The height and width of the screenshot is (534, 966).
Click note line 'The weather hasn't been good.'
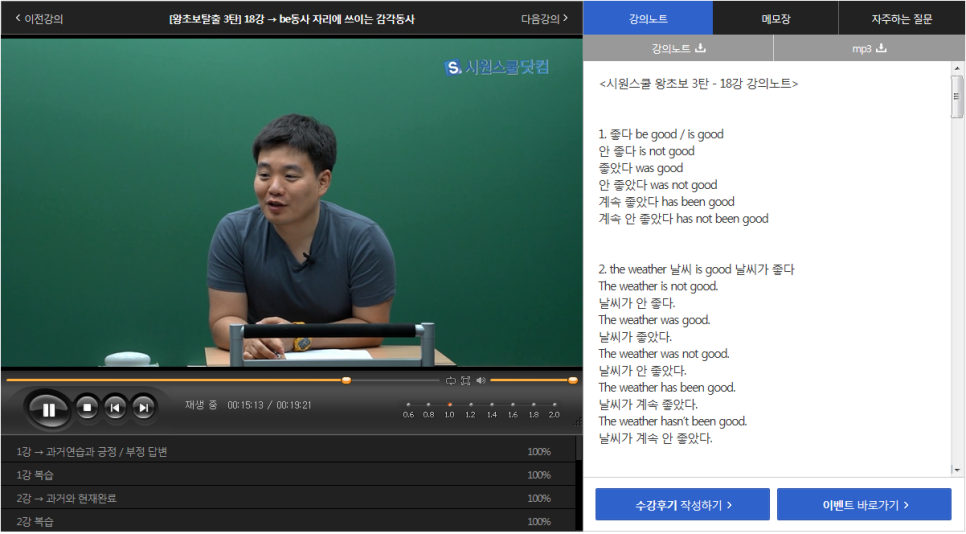(x=673, y=421)
